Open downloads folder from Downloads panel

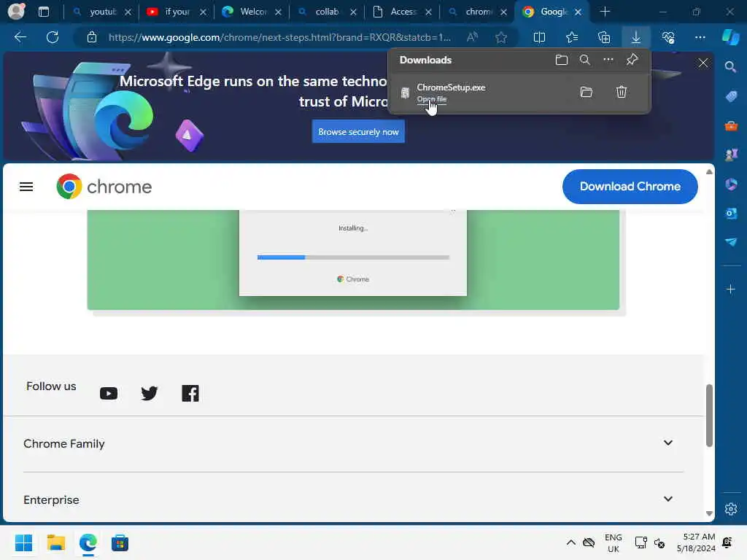tap(562, 60)
